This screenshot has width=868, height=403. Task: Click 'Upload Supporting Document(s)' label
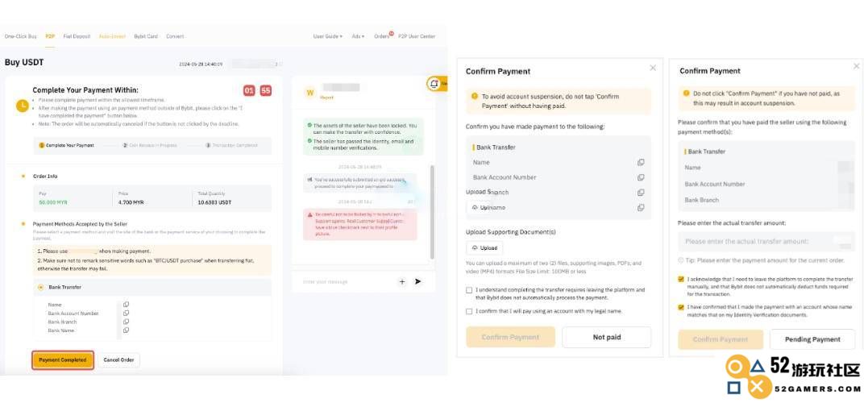click(510, 232)
